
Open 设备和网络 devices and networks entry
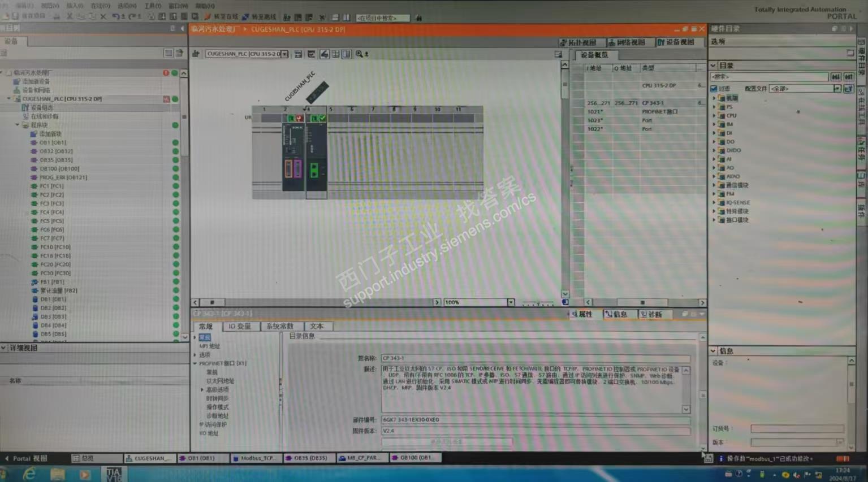(x=36, y=90)
